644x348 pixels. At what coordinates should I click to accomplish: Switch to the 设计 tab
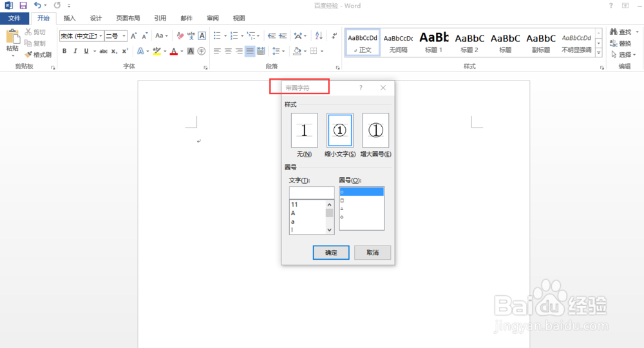click(x=96, y=18)
